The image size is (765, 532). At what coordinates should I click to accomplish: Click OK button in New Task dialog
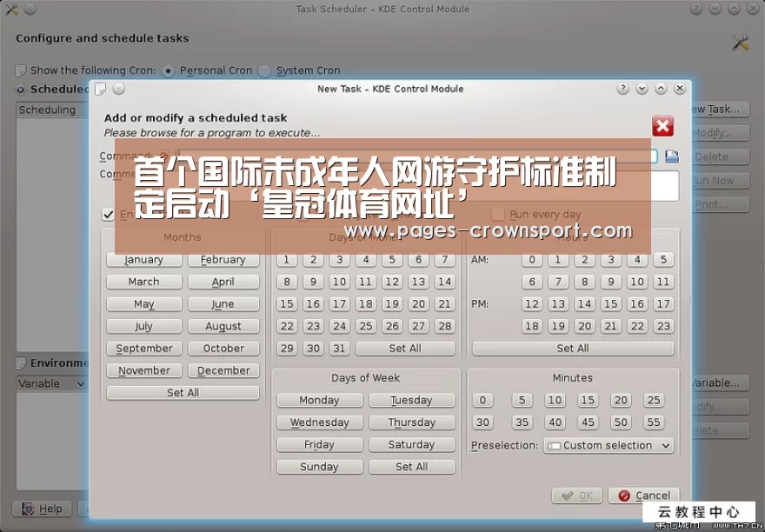coord(577,495)
